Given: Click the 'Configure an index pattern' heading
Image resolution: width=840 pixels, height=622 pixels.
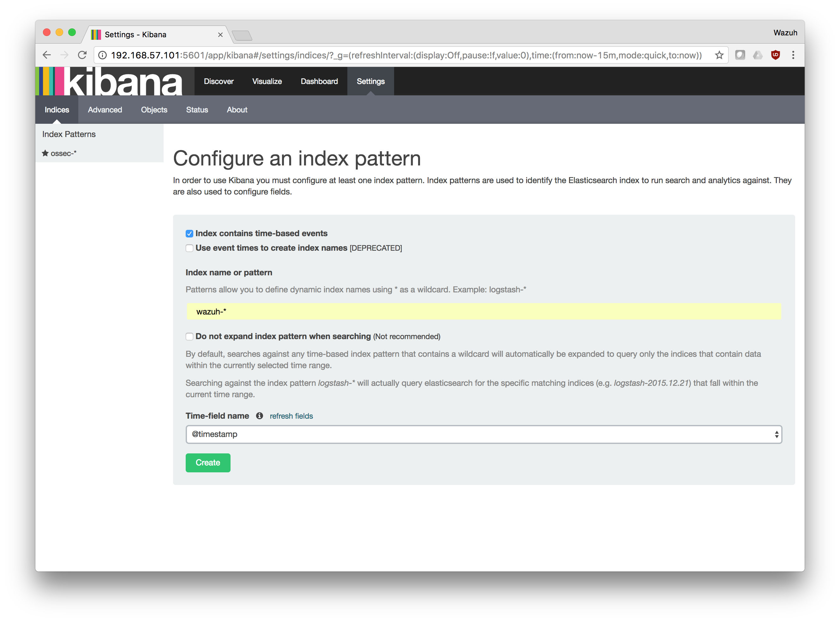Looking at the screenshot, I should [x=297, y=158].
